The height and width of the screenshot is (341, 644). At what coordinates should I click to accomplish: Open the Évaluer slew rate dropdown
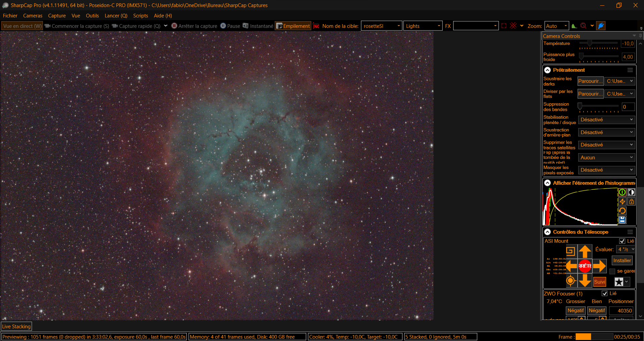[626, 249]
